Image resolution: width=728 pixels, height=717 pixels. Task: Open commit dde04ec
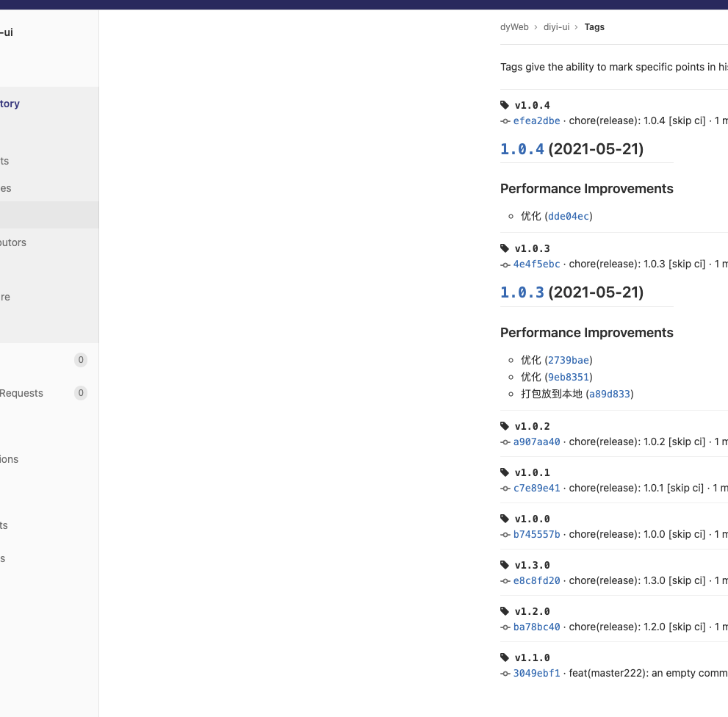point(569,216)
